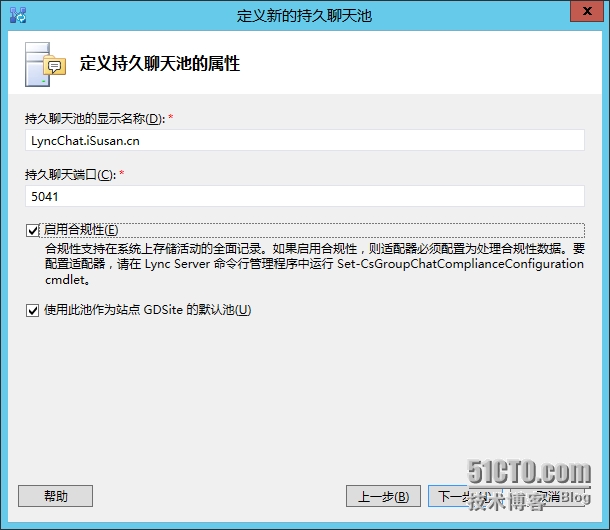Click the 持久聊天池的显示名称(D) label
The height and width of the screenshot is (530, 610).
(x=95, y=118)
